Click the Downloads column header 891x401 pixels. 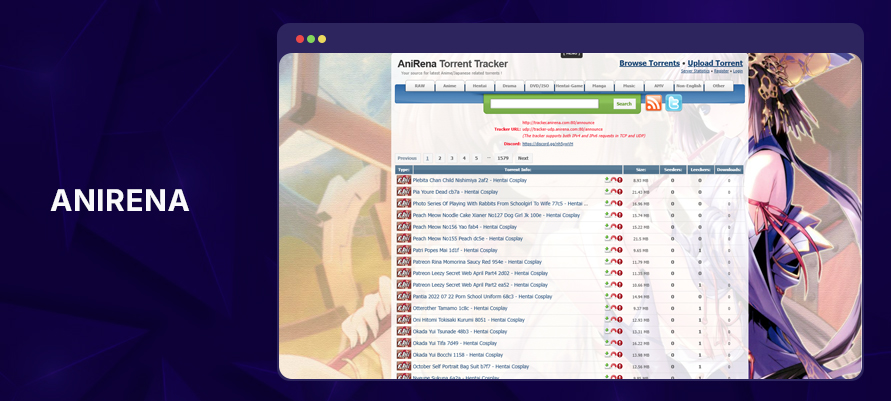pyautogui.click(x=729, y=170)
